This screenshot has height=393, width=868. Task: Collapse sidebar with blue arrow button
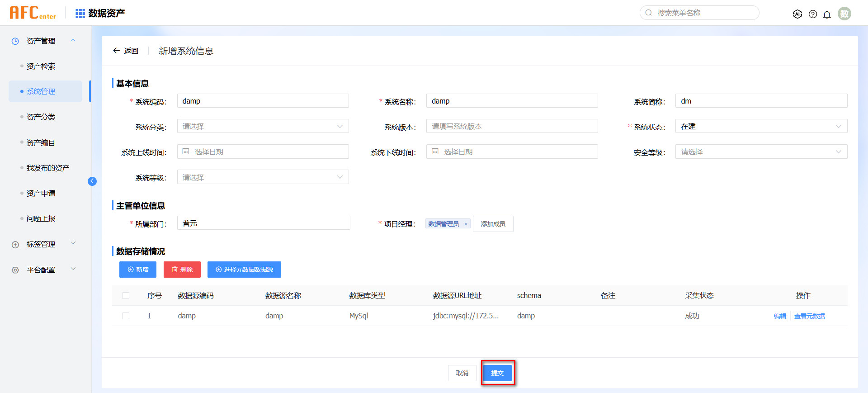coord(92,181)
